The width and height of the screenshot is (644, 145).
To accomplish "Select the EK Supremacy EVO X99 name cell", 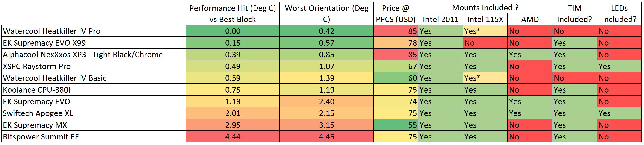I will [x=94, y=43].
